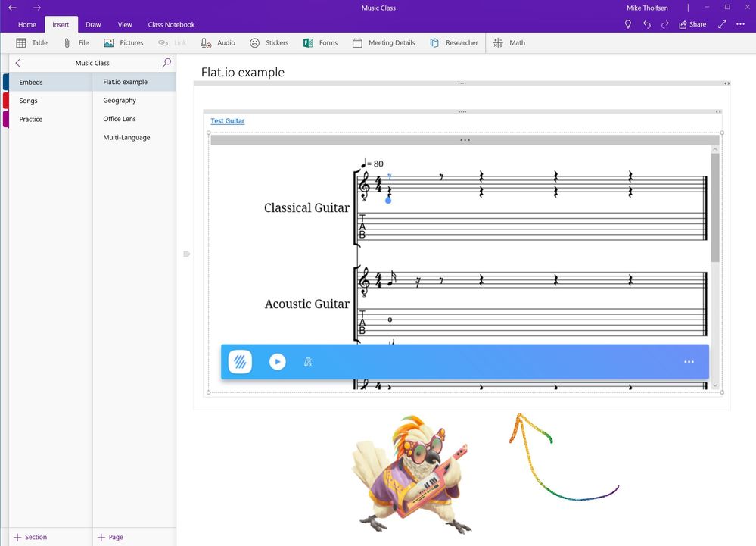Screen dimensions: 756x546
Task: Select the Insert ribbon tab
Action: click(61, 24)
